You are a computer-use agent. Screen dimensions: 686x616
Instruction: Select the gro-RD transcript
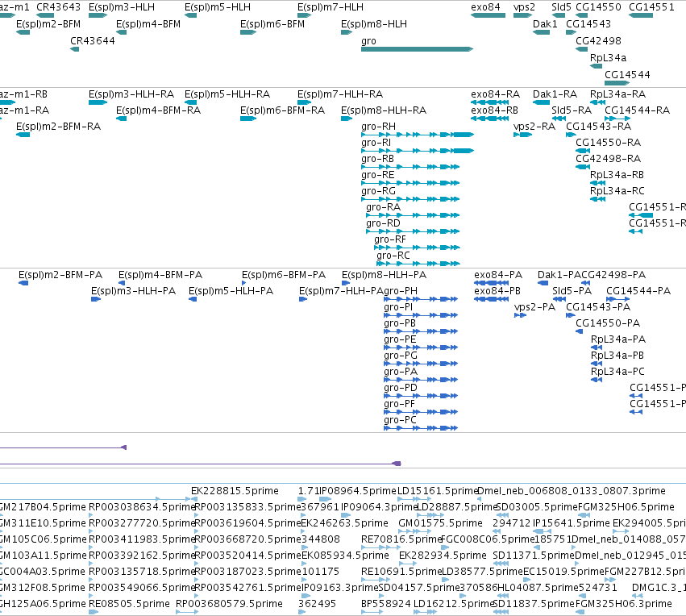pyautogui.click(x=413, y=231)
